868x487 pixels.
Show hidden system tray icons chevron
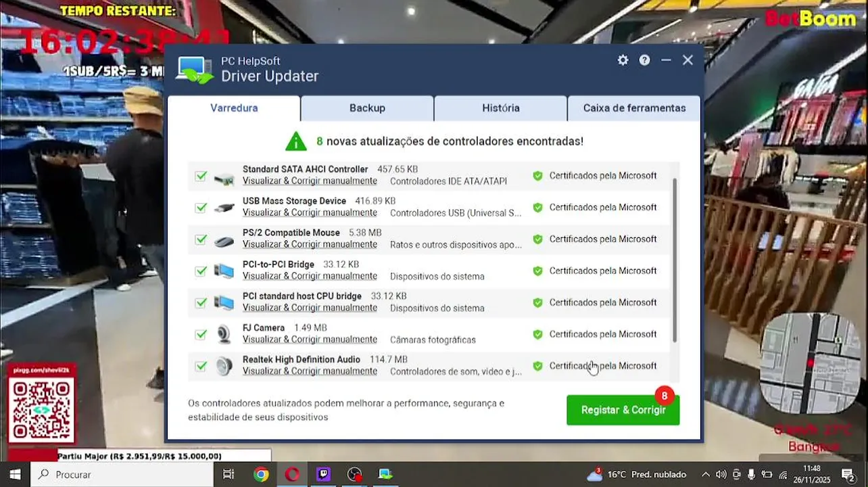(705, 475)
